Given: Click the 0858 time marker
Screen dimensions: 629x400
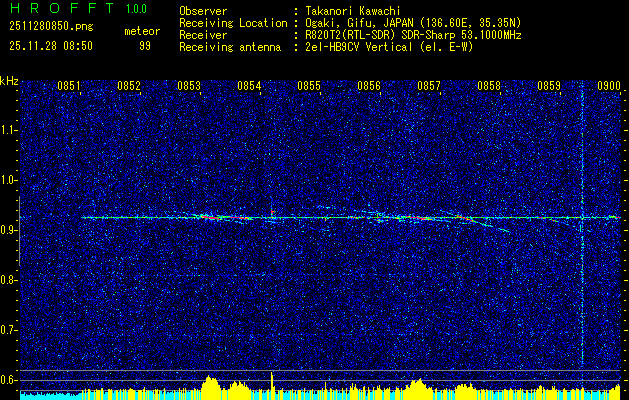Looking at the screenshot, I should click(489, 86).
